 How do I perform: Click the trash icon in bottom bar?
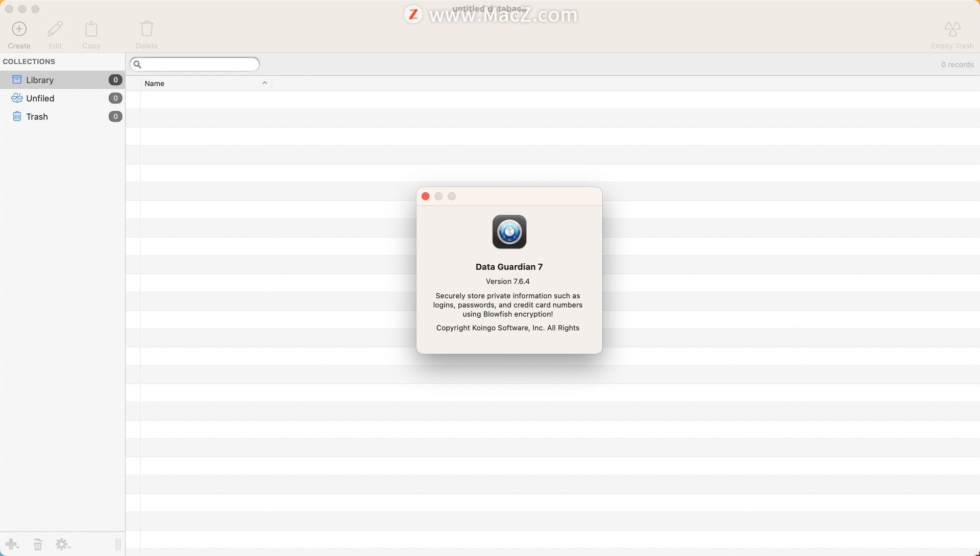click(x=38, y=544)
